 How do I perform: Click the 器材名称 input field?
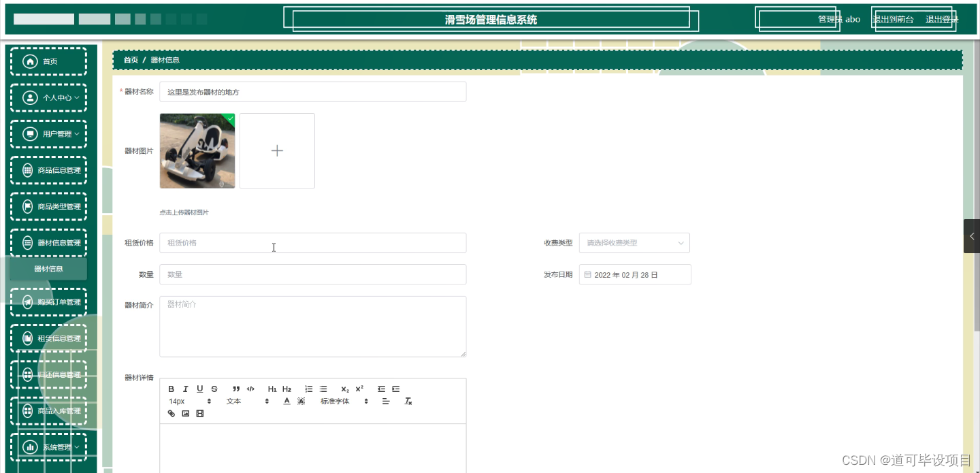[313, 92]
